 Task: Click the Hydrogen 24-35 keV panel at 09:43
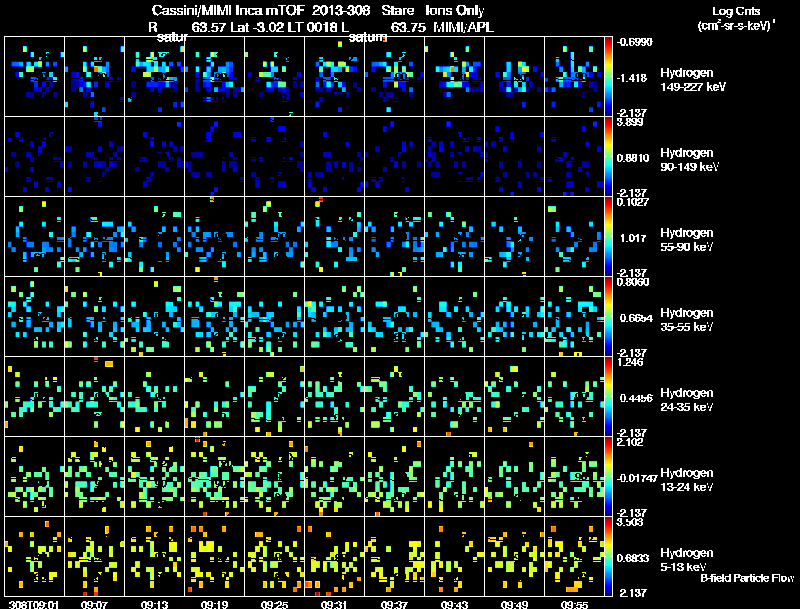(455, 397)
